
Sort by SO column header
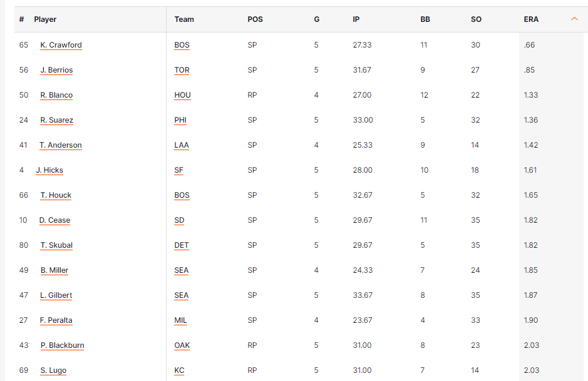pos(476,19)
